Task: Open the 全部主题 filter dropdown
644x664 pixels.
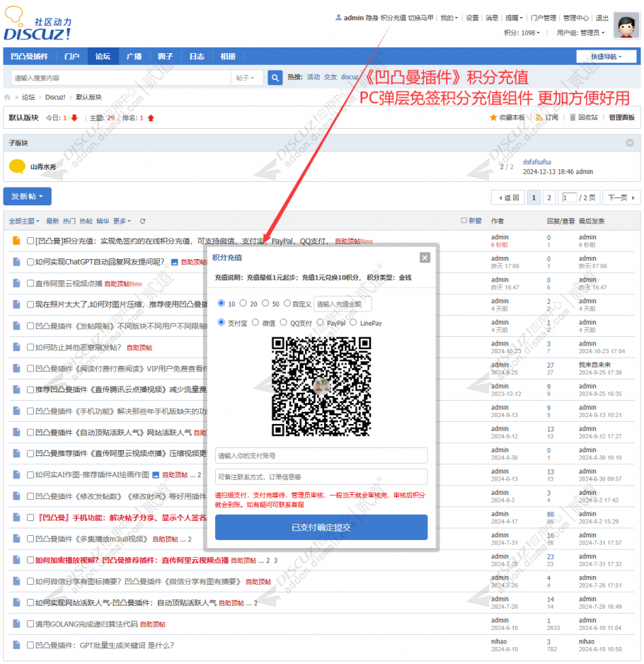Action: pos(24,221)
